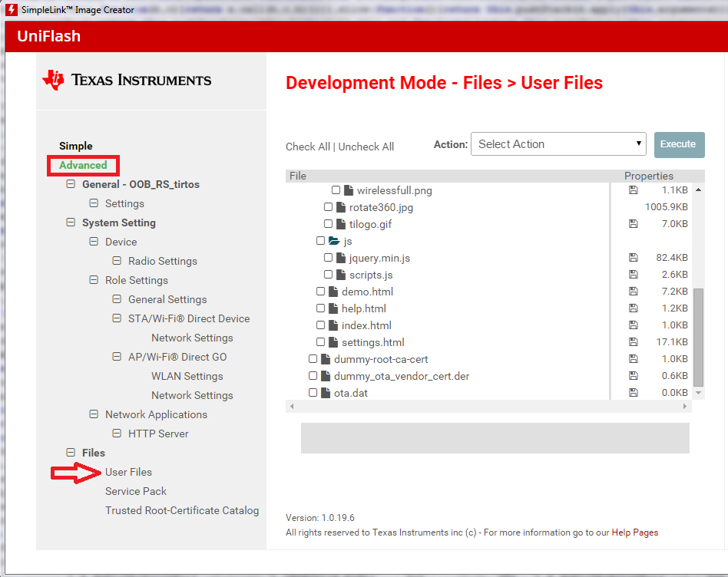The height and width of the screenshot is (577, 728).
Task: Click the file list scroll-up arrow
Action: point(698,190)
